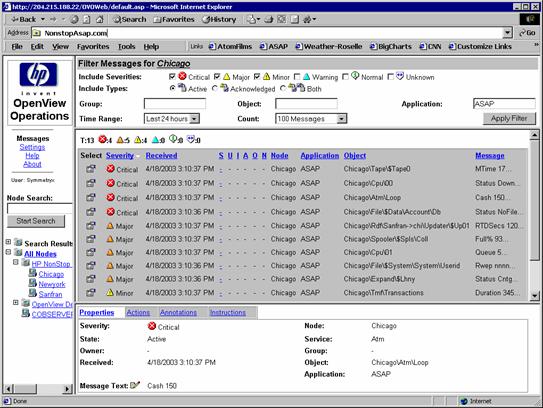
Task: Click the Apply Filter button
Action: pos(509,118)
